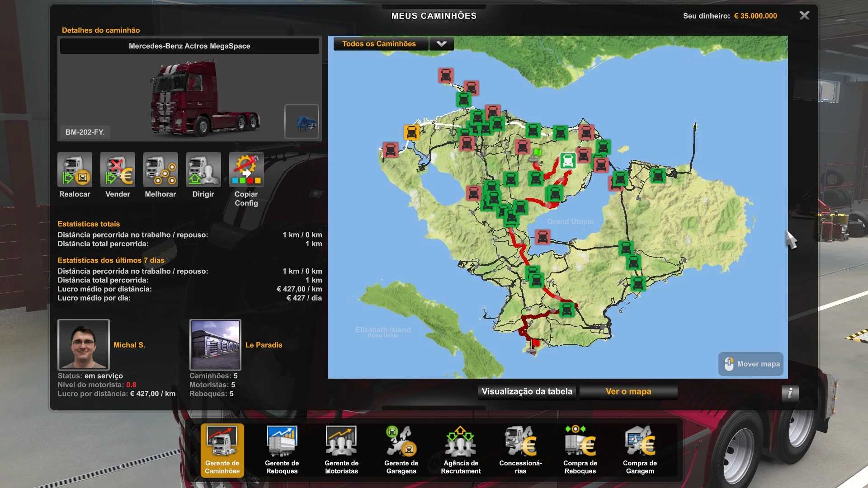
Task: Click the Realocar truck icon
Action: pos(75,169)
